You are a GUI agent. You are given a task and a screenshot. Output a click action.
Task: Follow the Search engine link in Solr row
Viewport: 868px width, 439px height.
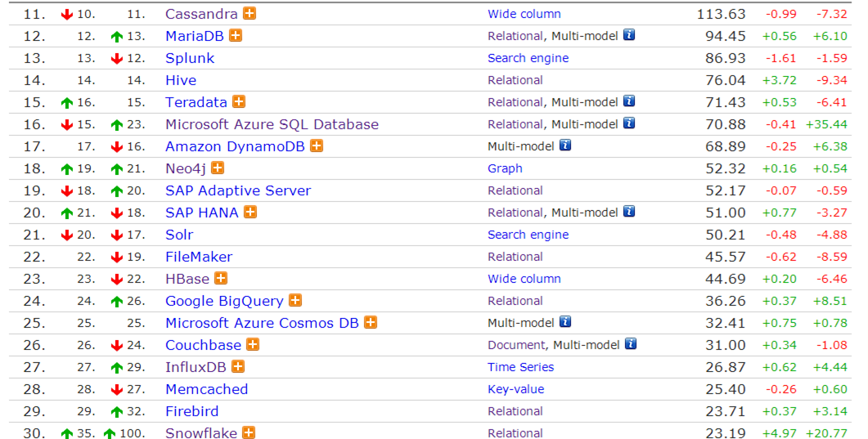point(528,235)
